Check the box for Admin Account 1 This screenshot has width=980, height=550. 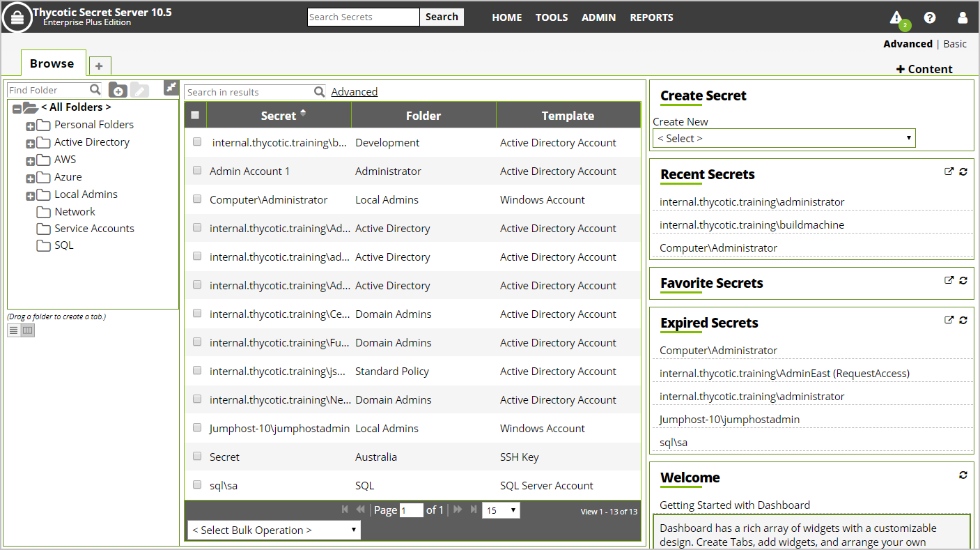click(x=197, y=170)
